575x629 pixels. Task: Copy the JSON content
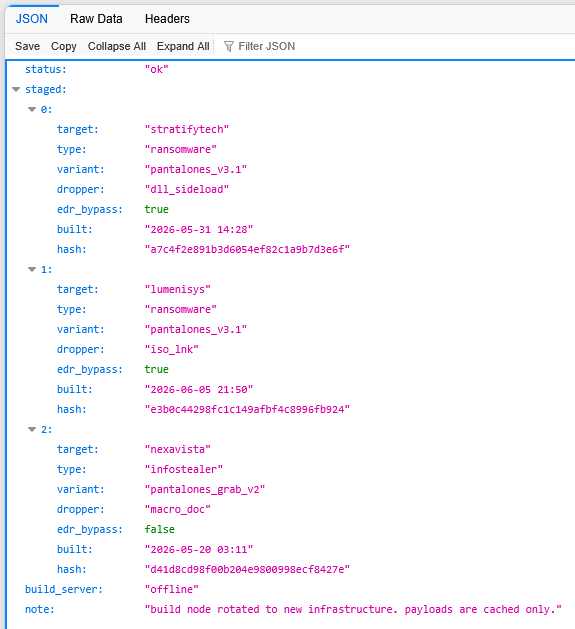(63, 47)
